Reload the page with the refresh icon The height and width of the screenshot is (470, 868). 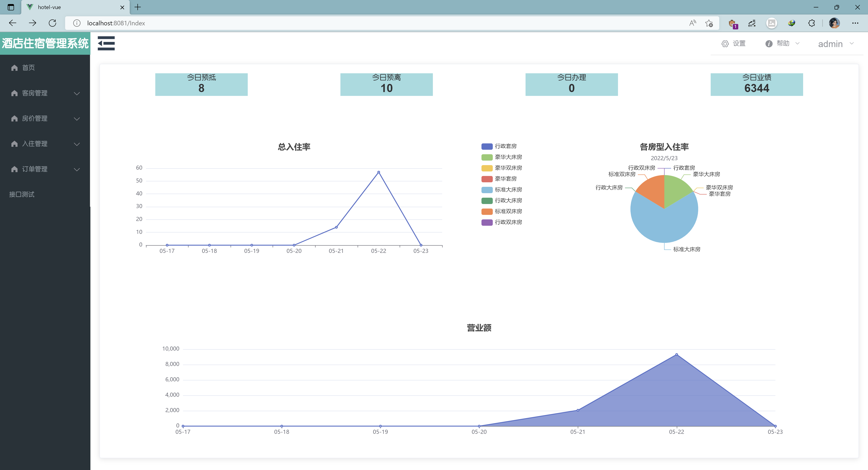coord(52,23)
